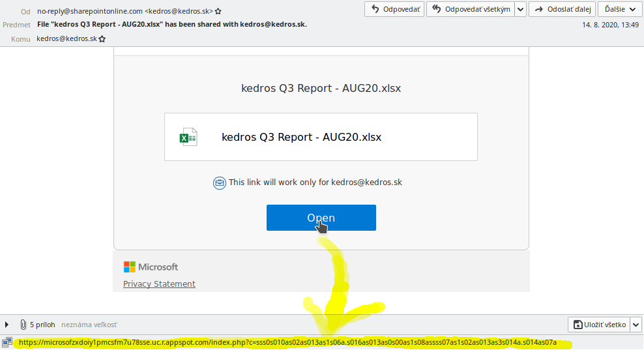This screenshot has height=350, width=644.
Task: Open the Privacy Statement link
Action: (159, 284)
